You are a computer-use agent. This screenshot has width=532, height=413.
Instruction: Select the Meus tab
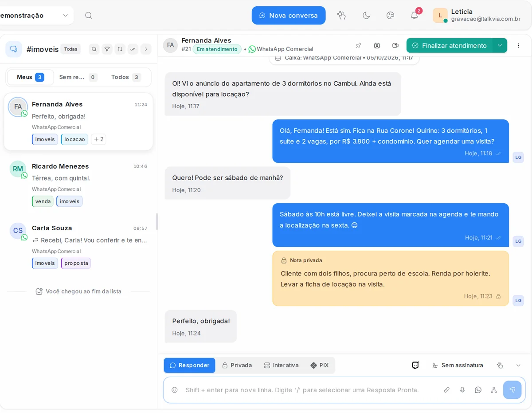[x=31, y=77]
